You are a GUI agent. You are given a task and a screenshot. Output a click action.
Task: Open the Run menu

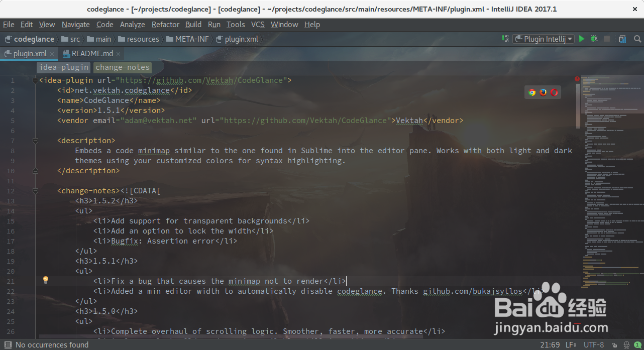pos(214,24)
